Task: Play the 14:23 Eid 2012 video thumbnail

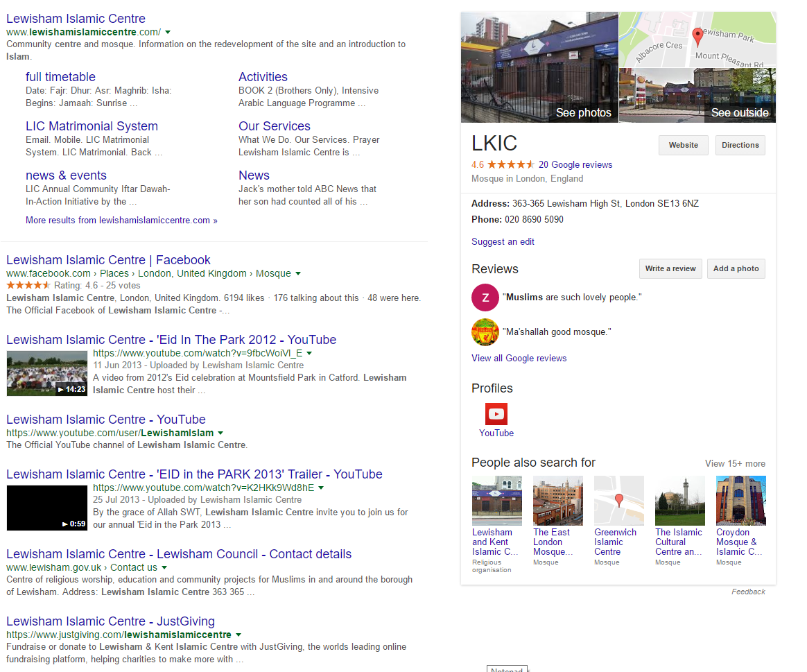Action: [47, 373]
